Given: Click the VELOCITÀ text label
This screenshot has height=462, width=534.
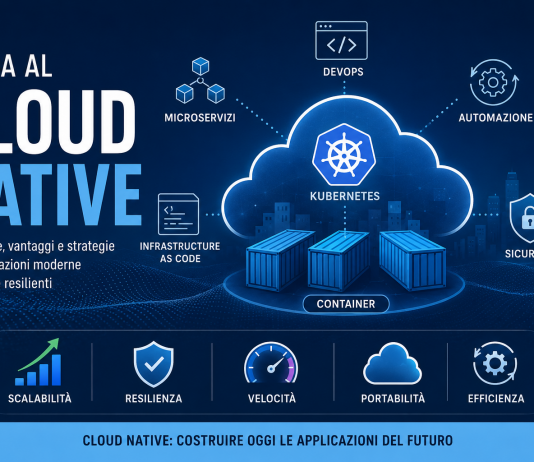Looking at the screenshot, I should click(272, 398).
